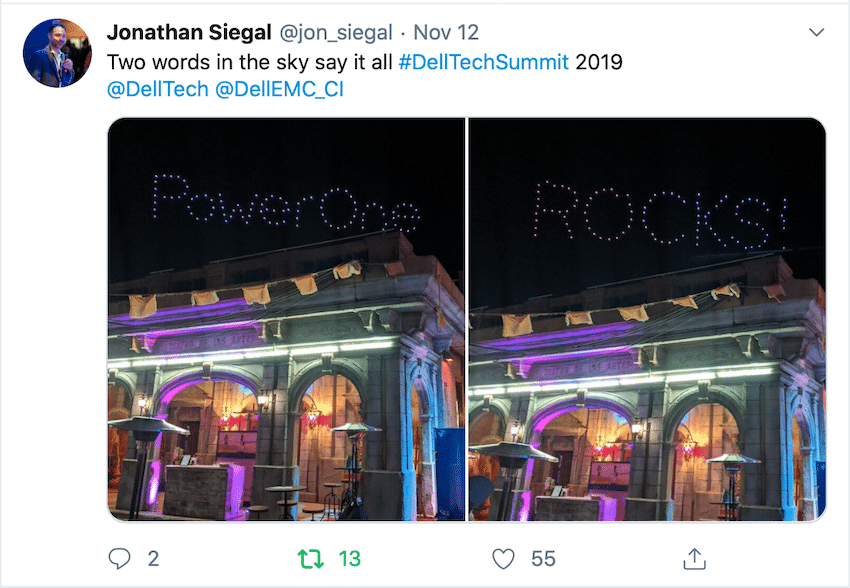Image resolution: width=850 pixels, height=588 pixels.
Task: Like the tweet with the heart icon
Action: click(503, 559)
